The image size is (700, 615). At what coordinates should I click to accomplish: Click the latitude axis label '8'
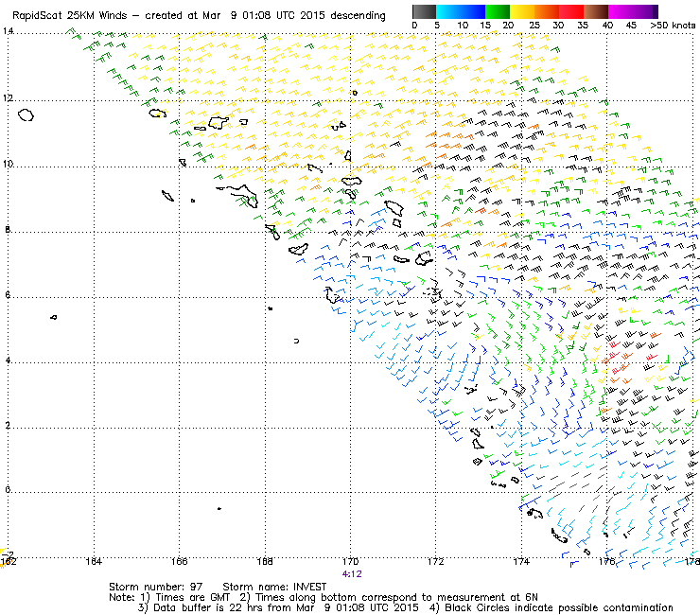(8, 230)
